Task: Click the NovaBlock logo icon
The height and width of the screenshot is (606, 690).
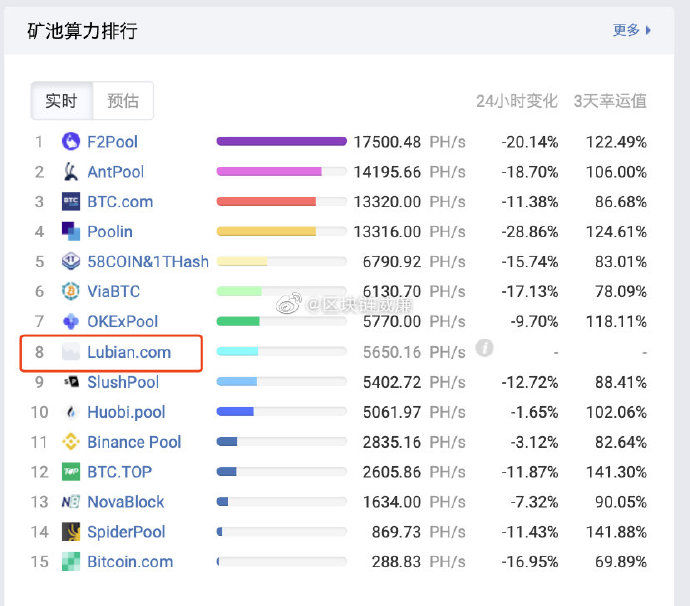Action: [x=71, y=502]
